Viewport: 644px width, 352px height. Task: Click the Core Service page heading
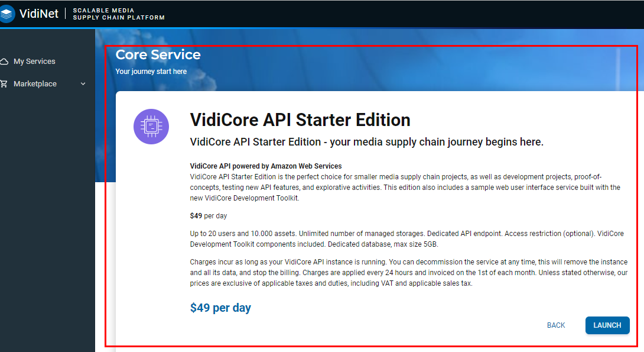click(x=158, y=55)
